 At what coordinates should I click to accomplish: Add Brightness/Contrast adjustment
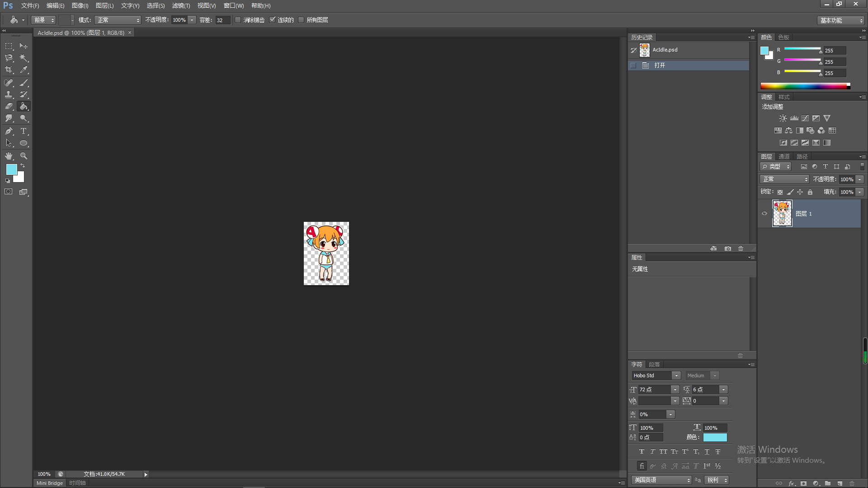783,118
